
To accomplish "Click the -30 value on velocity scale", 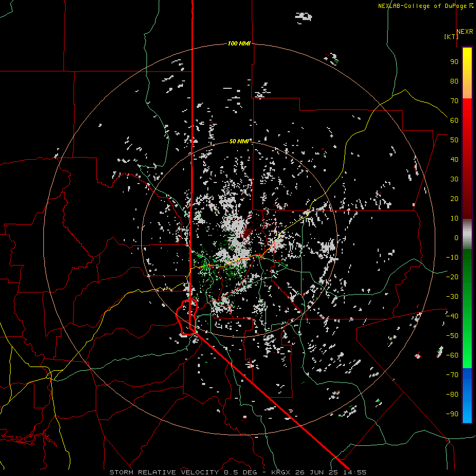I will [452, 296].
